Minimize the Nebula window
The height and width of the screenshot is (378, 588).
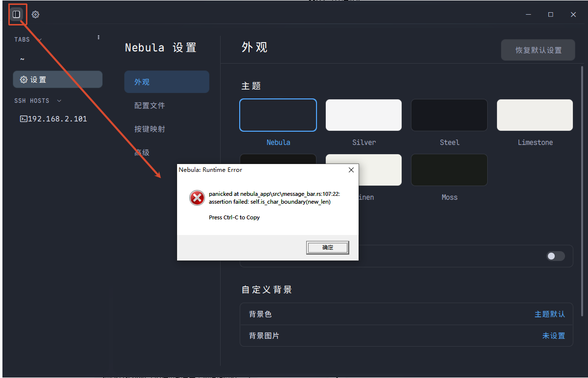tap(528, 15)
